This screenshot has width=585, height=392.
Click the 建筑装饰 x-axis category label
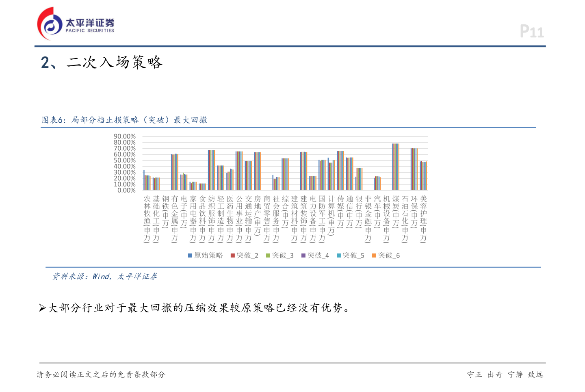click(303, 219)
